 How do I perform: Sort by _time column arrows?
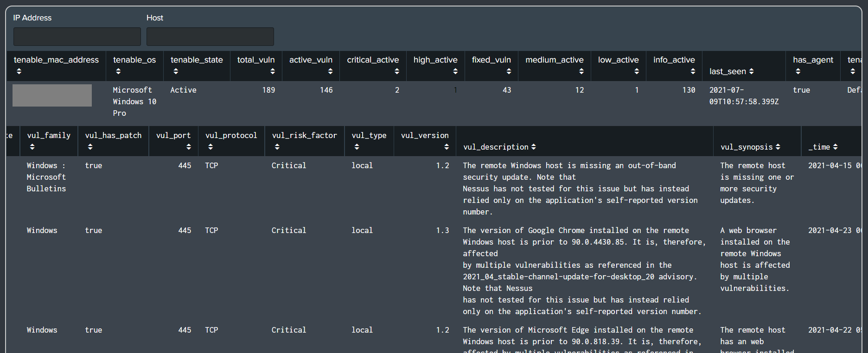pos(836,147)
